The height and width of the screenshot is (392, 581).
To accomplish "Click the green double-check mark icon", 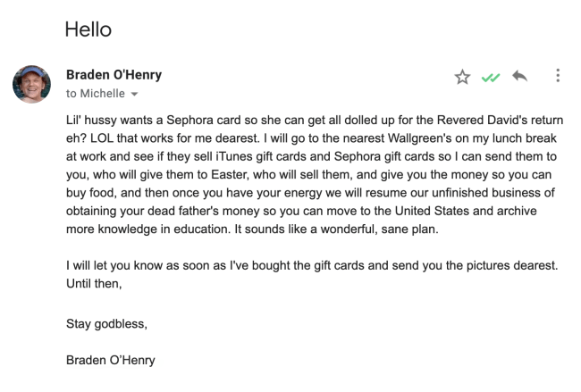I will 490,78.
